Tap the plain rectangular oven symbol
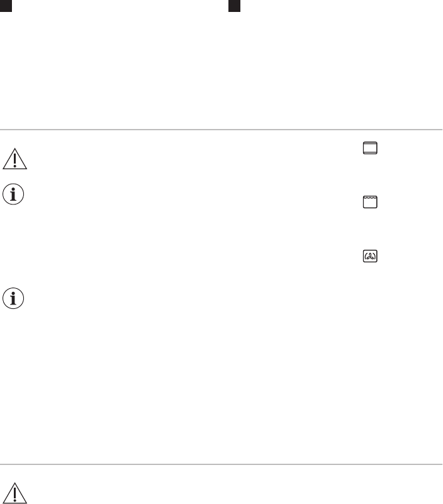The height and width of the screenshot is (504, 443). 370,148
